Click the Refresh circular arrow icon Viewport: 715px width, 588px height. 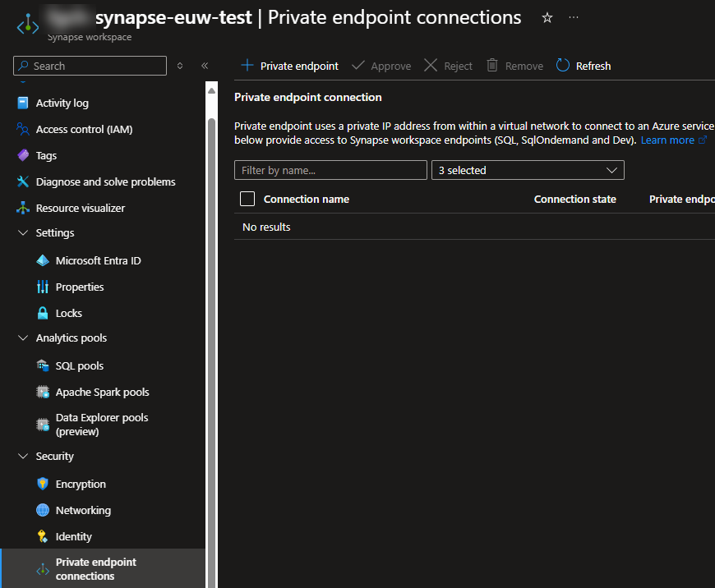coord(563,65)
